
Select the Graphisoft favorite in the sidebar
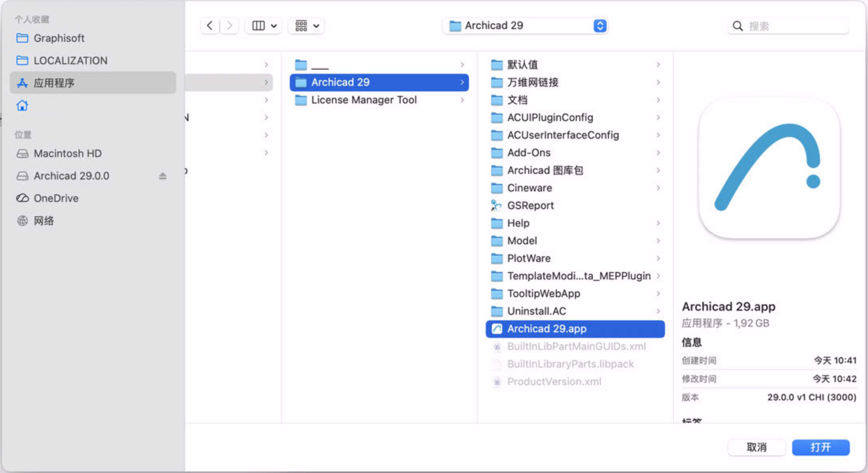pos(59,38)
